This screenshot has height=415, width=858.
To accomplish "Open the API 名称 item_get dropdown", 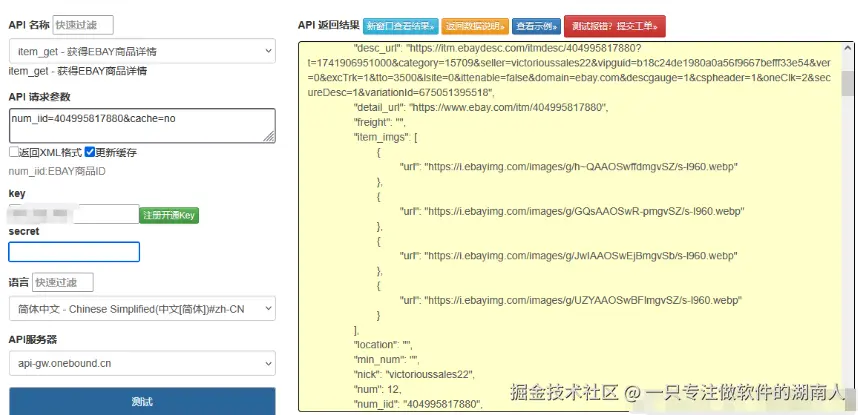I will (x=142, y=51).
